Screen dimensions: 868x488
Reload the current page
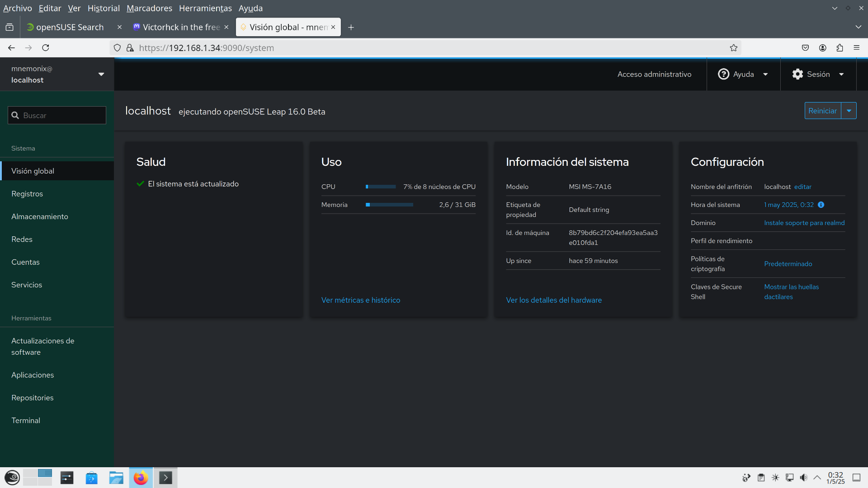[x=46, y=48]
